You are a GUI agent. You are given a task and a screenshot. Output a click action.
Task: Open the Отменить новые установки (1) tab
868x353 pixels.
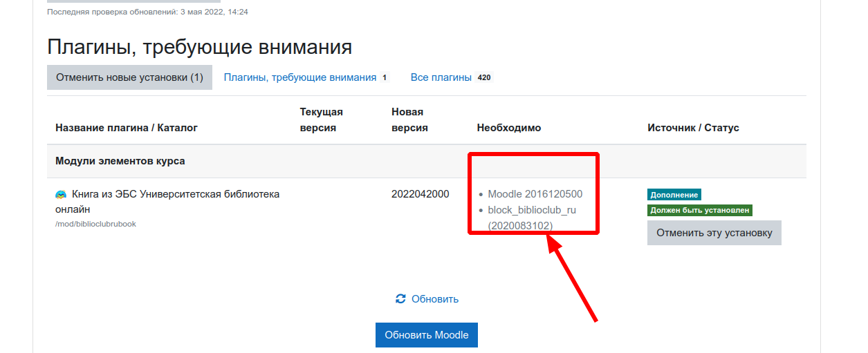(x=129, y=77)
